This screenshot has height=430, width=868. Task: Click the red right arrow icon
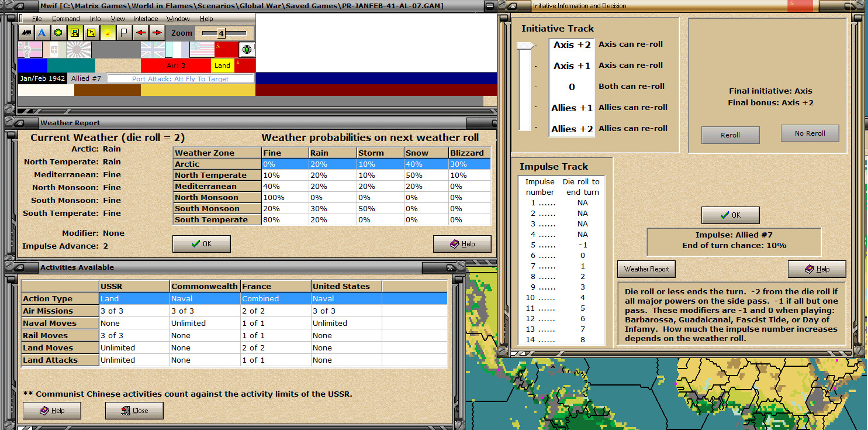(157, 32)
